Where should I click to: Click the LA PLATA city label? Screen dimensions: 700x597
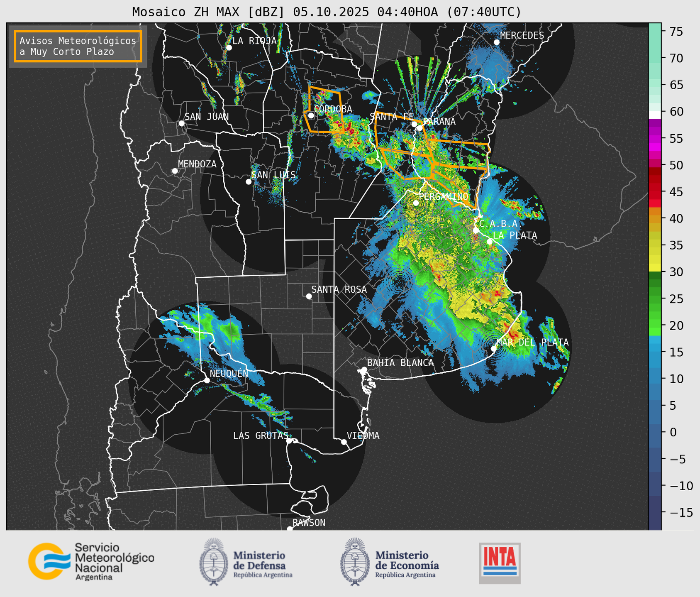tap(515, 235)
